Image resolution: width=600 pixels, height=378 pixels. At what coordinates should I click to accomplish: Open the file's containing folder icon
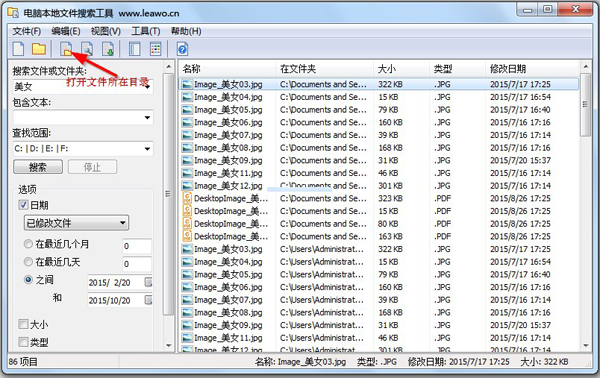67,49
